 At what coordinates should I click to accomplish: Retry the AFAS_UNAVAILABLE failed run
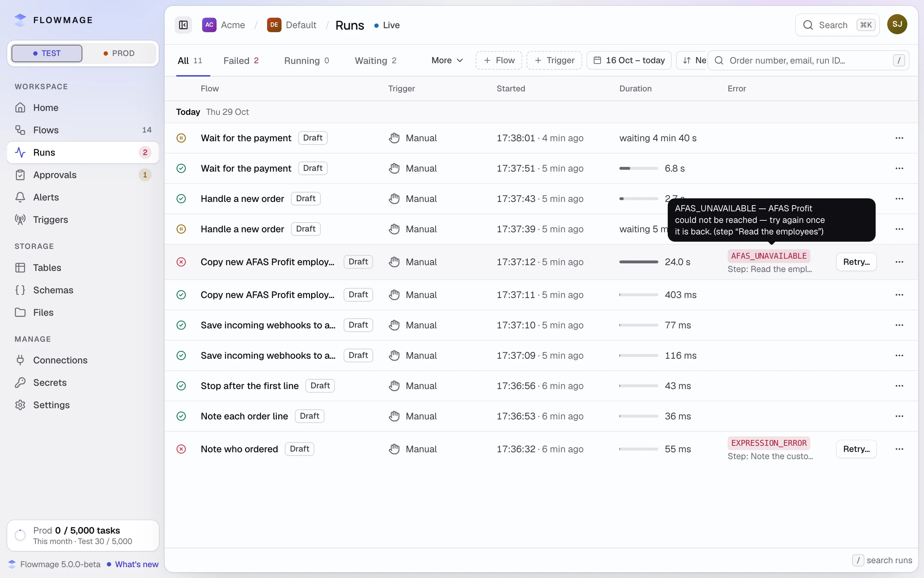(856, 262)
